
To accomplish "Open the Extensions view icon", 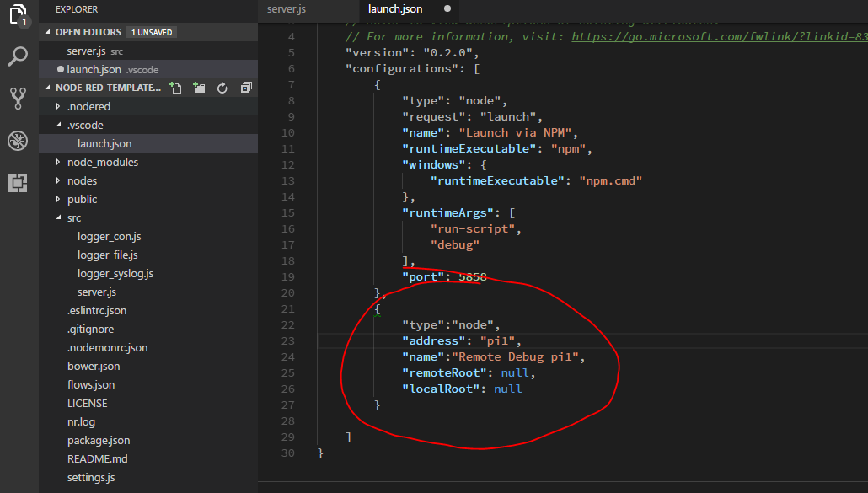I will 18,182.
